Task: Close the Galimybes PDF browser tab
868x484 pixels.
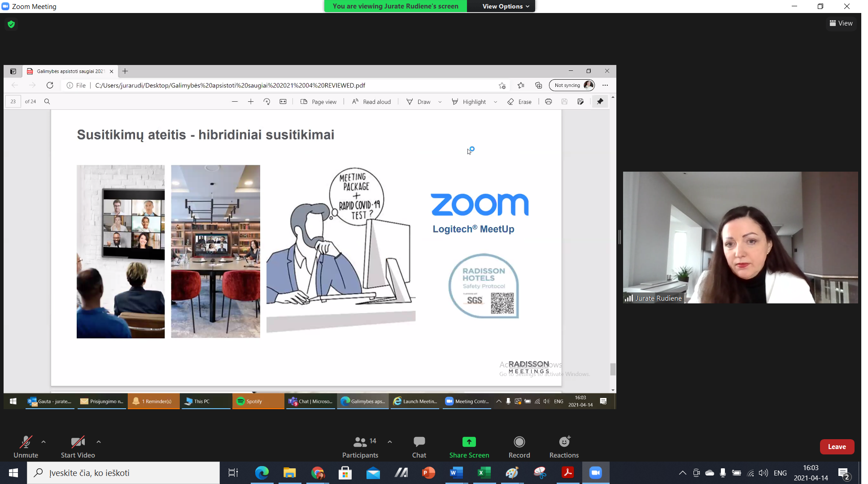Action: pos(112,71)
